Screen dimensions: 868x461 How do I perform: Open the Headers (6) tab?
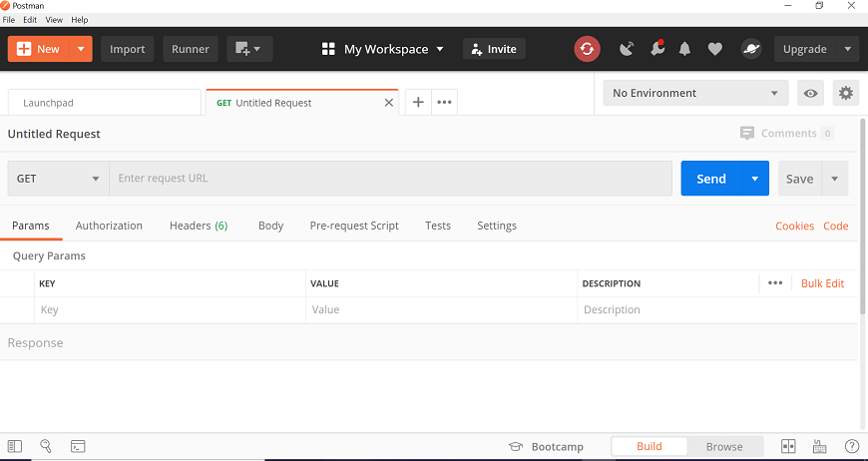199,226
